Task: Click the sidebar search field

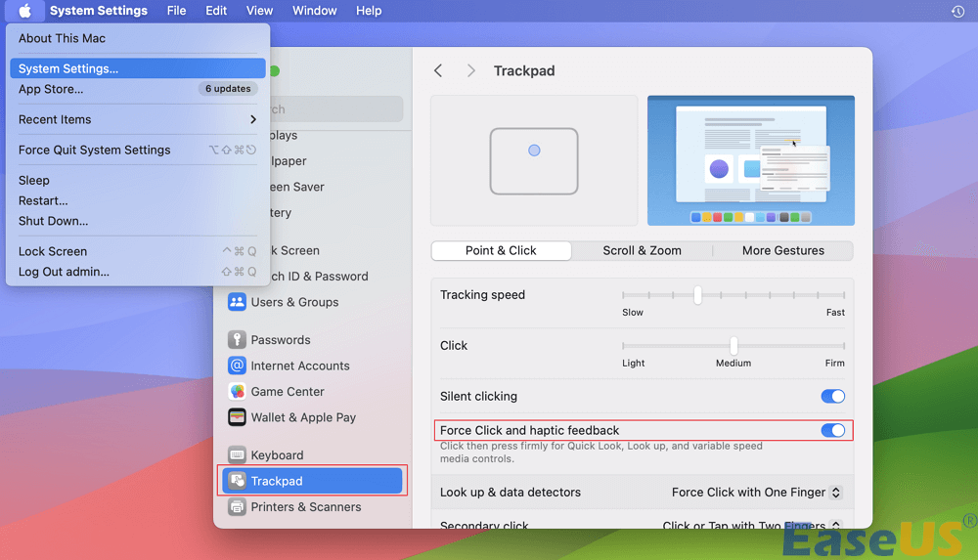Action: tap(336, 109)
